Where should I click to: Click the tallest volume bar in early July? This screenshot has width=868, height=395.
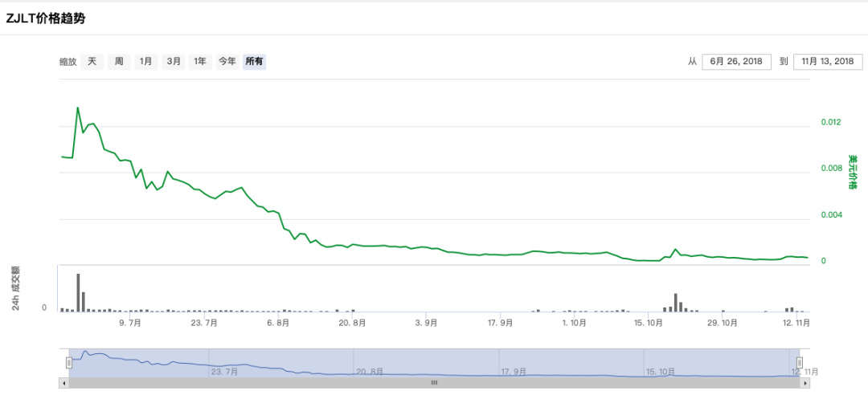78,293
